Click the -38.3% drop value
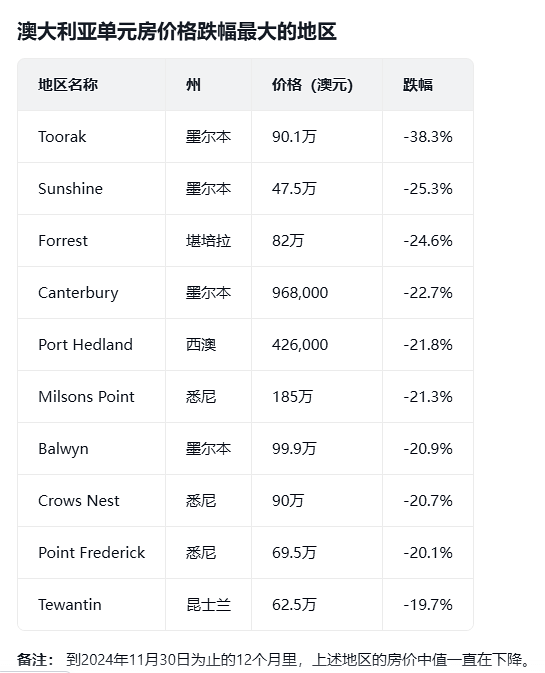Screen dimensions: 545x673 [x=428, y=136]
